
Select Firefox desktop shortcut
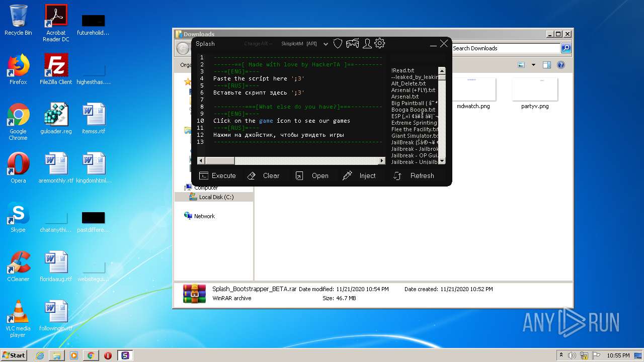tap(18, 69)
